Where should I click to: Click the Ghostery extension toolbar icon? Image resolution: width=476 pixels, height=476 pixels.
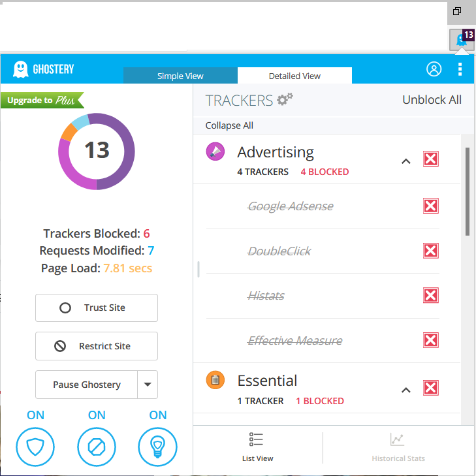click(x=462, y=39)
